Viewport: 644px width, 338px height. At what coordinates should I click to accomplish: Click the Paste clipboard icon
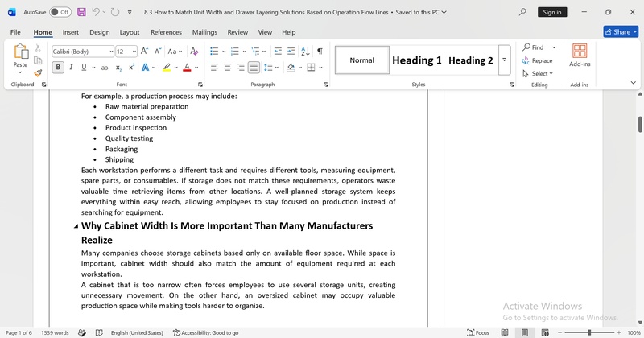21,52
